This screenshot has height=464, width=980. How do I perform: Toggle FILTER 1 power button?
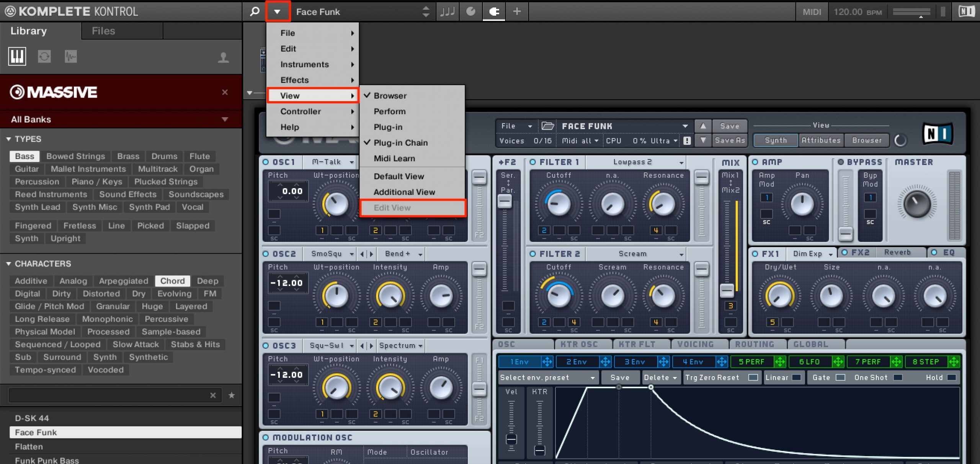click(532, 162)
